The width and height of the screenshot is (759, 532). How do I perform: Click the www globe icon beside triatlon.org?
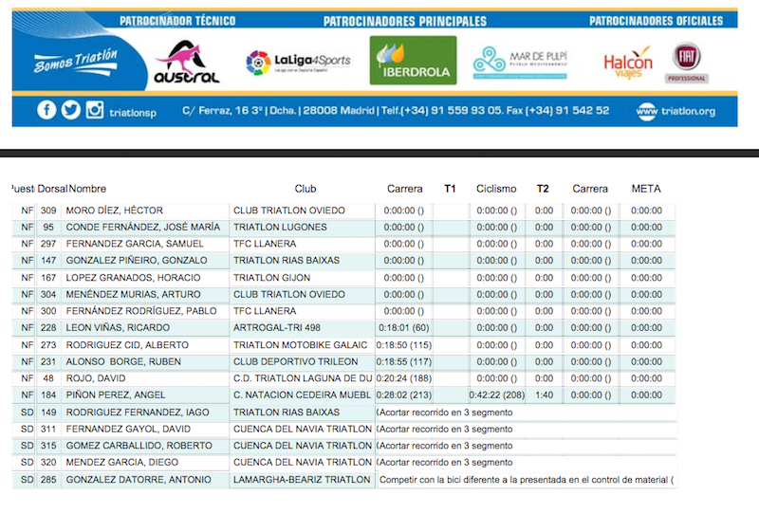click(647, 111)
